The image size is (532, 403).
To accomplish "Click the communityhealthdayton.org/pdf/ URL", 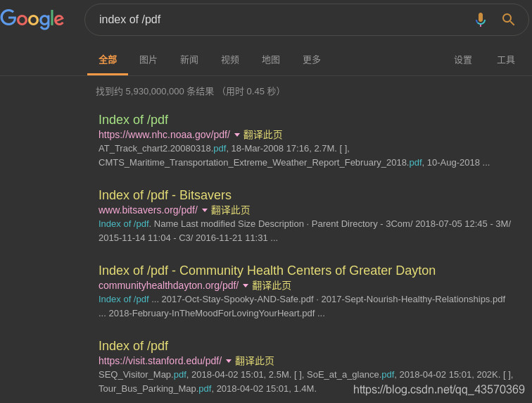I will click(169, 285).
